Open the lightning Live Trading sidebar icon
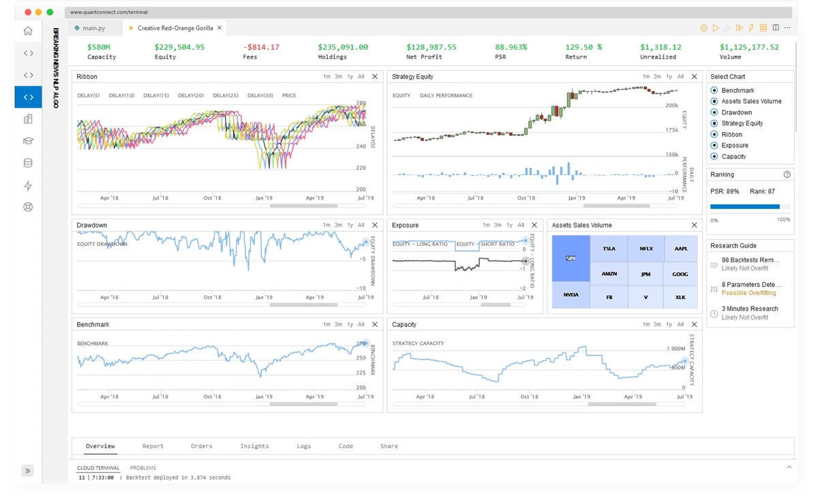The image size is (818, 504). [x=28, y=185]
